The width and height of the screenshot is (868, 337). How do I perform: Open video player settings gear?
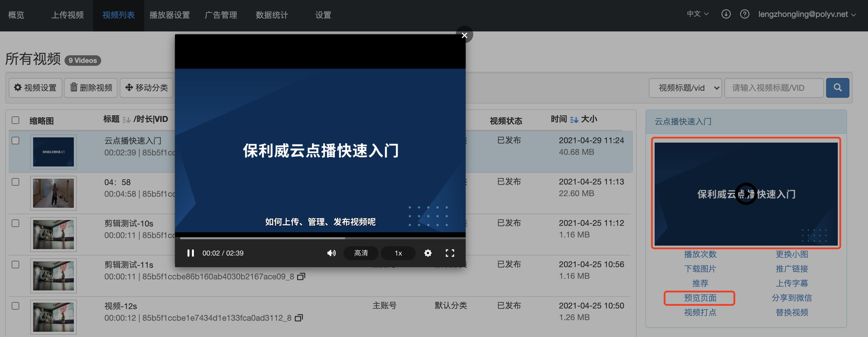(428, 253)
